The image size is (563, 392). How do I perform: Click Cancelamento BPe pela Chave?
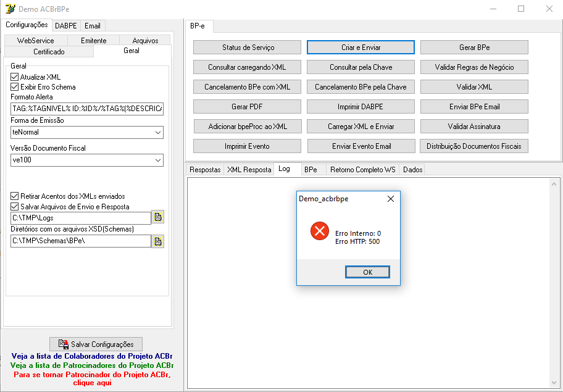(361, 87)
